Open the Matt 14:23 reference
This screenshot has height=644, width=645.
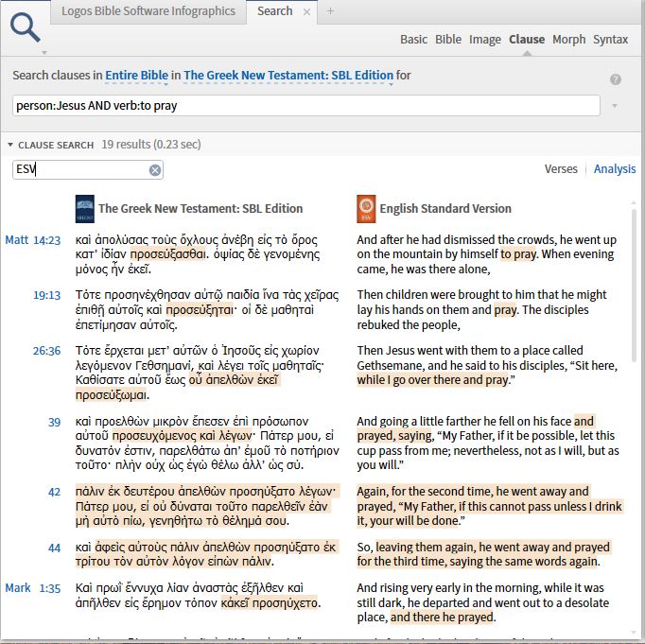(33, 240)
